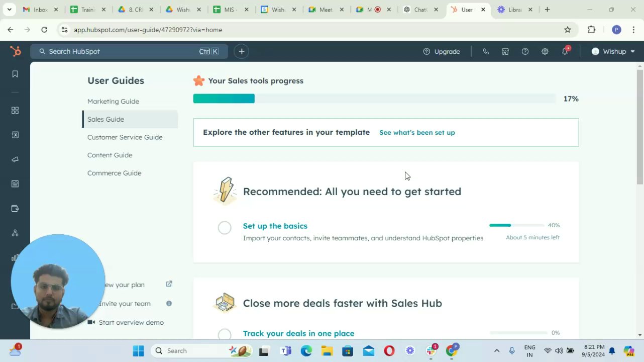This screenshot has height=362, width=644.
Task: Open CRM contacts icon in sidebar
Action: pyautogui.click(x=15, y=135)
